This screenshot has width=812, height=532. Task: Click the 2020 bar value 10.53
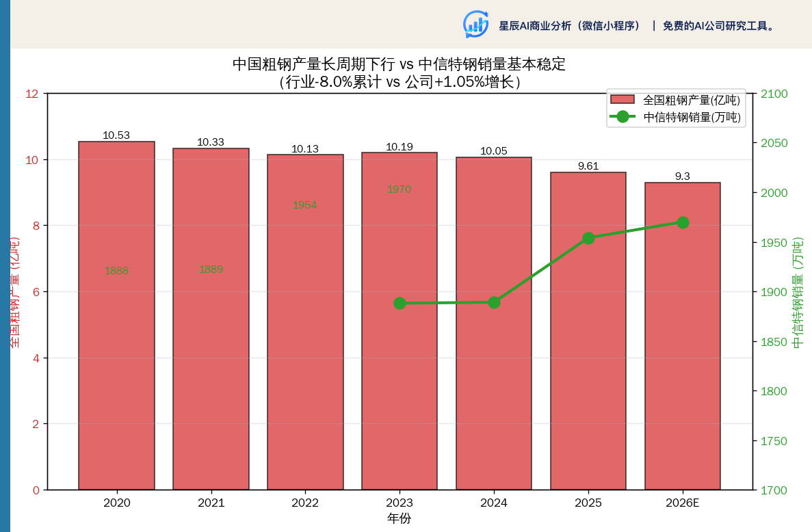click(x=116, y=135)
